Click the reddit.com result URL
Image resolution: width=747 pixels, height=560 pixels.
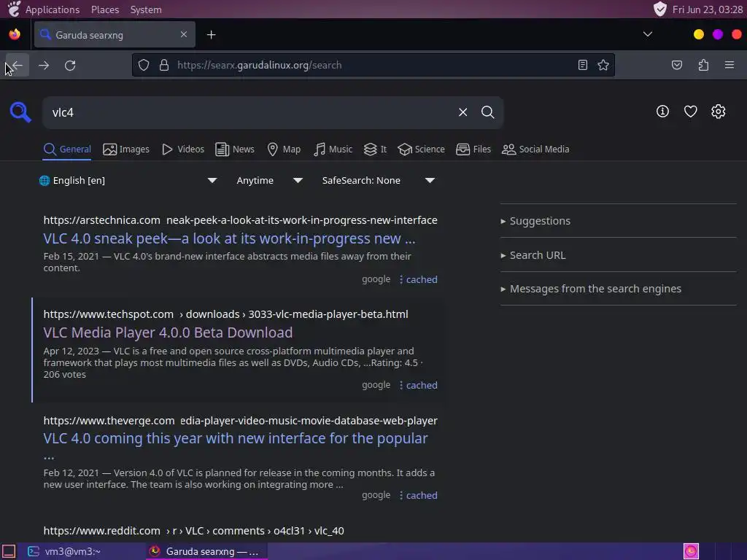click(x=193, y=531)
